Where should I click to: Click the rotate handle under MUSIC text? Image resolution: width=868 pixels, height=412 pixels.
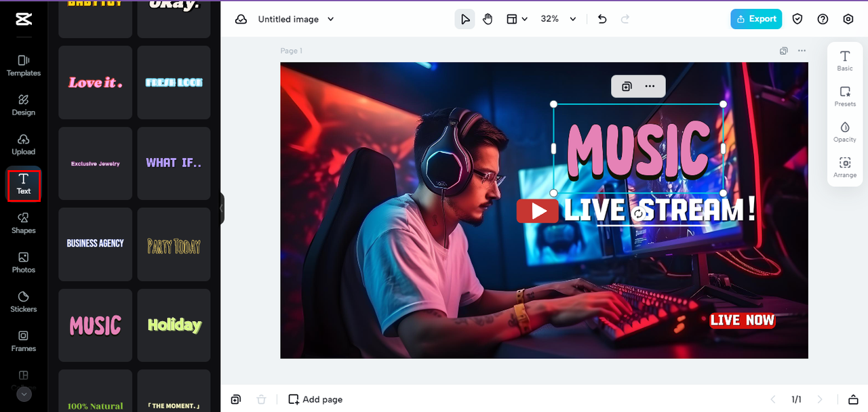638,214
